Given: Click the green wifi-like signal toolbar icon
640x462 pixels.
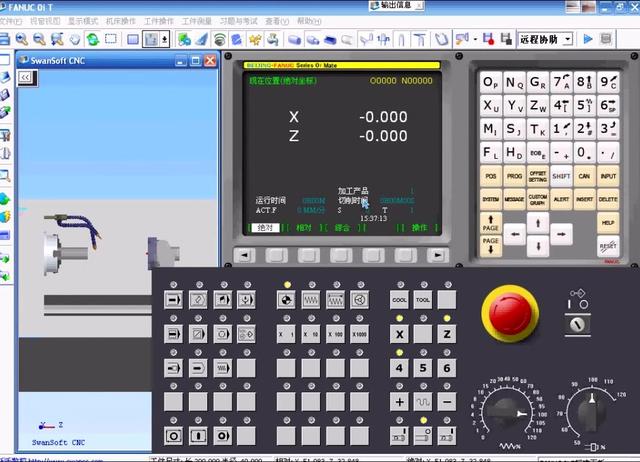Looking at the screenshot, I should click(220, 40).
